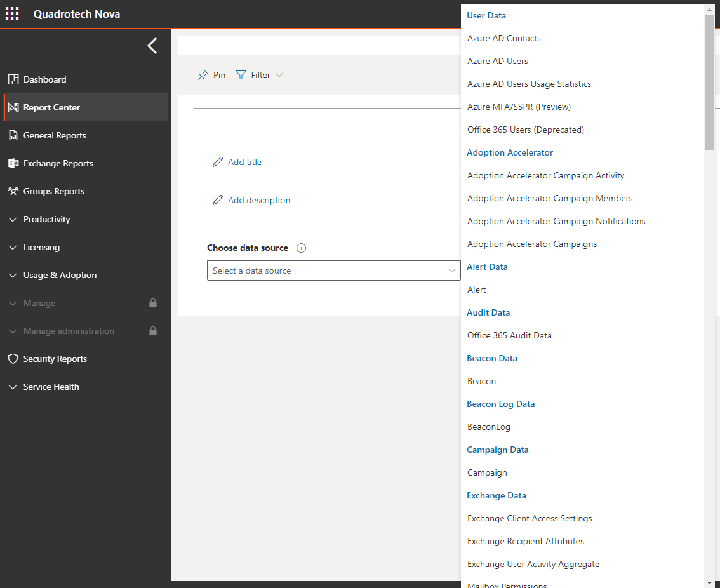Viewport: 720px width, 588px height.
Task: Click the User Data group header
Action: (486, 16)
